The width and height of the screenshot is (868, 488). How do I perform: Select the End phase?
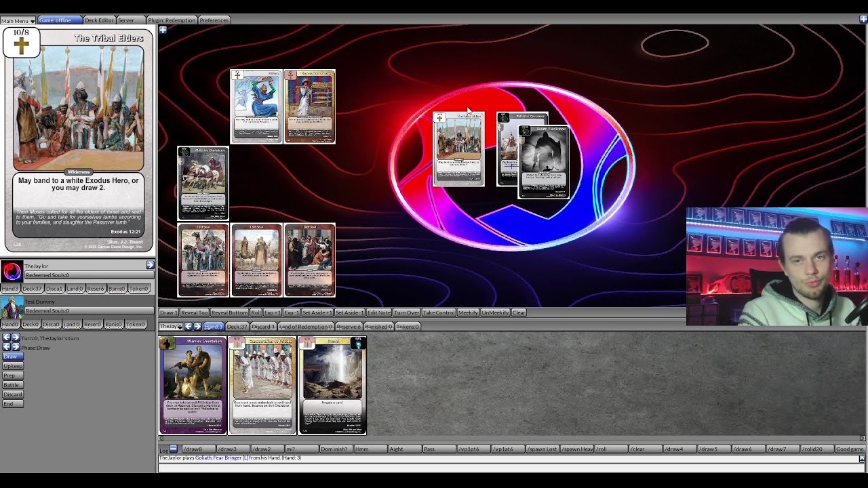12,404
